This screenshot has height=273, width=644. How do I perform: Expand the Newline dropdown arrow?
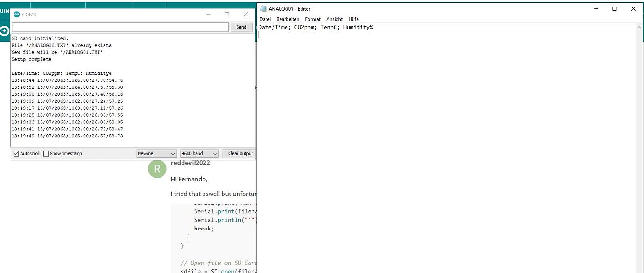(174, 153)
